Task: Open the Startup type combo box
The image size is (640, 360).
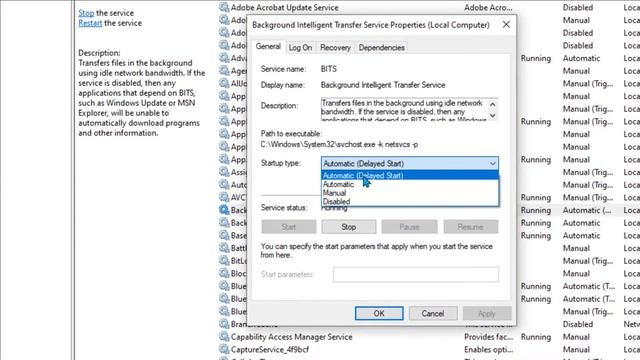Action: 409,163
